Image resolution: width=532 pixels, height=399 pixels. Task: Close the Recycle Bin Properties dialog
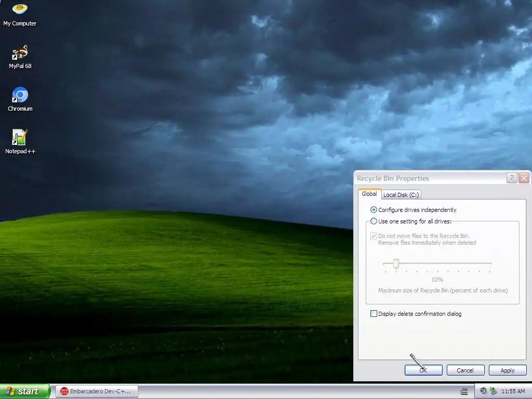tap(524, 178)
